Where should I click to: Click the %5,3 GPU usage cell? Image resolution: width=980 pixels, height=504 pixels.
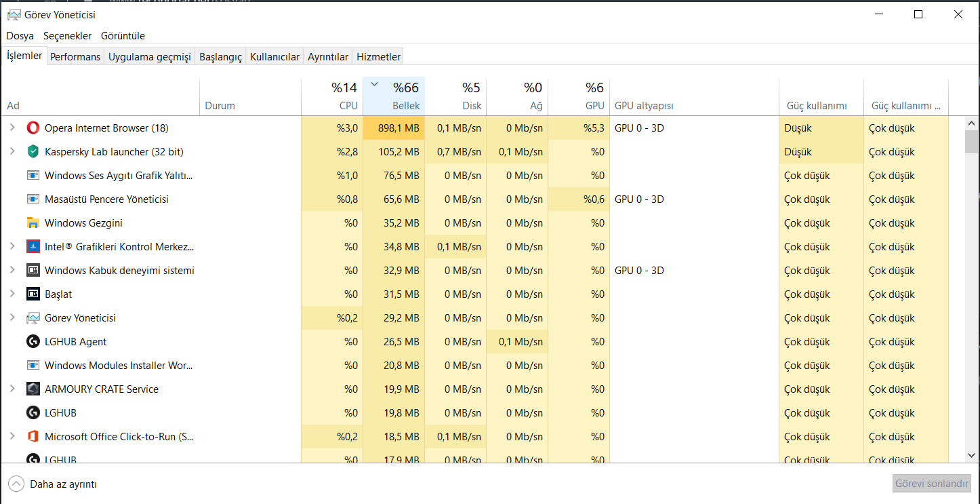click(x=579, y=128)
